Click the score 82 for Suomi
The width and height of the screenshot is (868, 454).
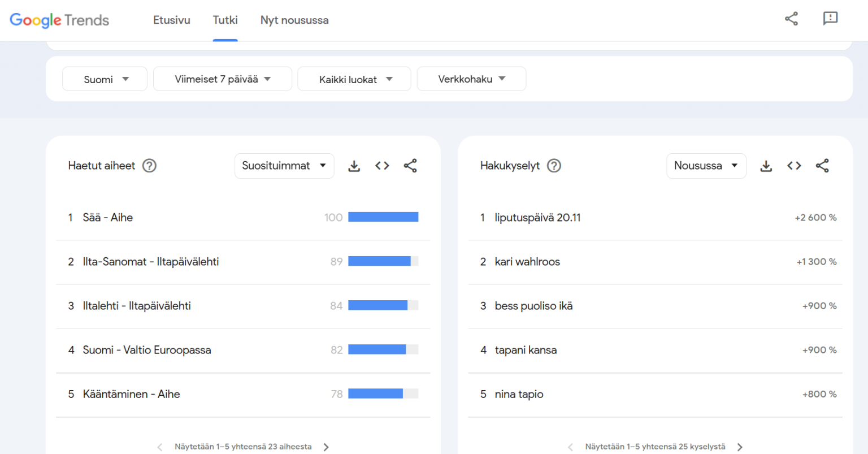coord(337,350)
